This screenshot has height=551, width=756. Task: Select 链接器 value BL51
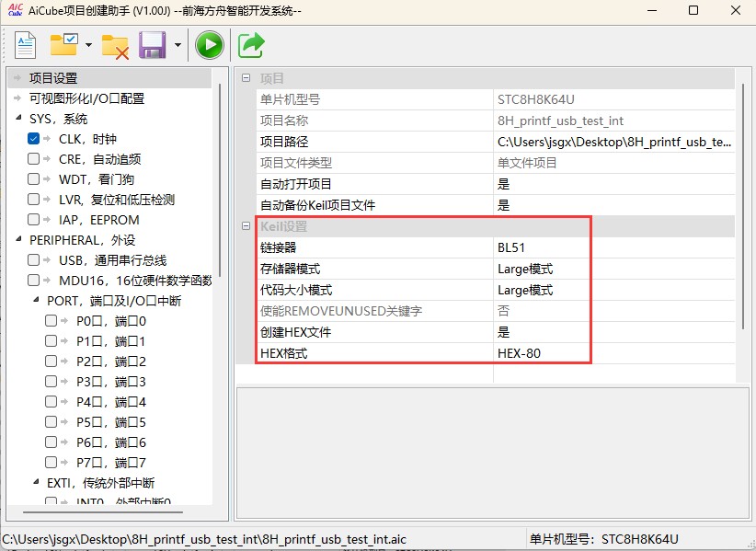[x=614, y=247]
